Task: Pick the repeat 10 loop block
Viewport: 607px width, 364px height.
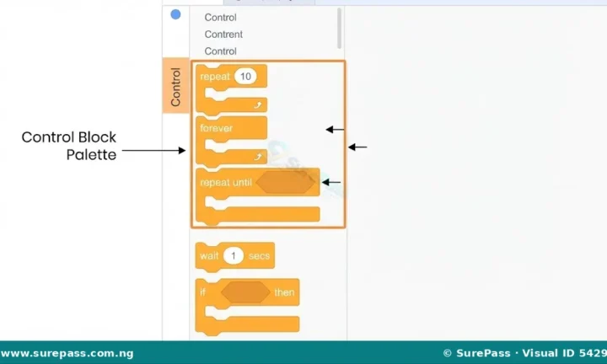Action: coord(231,89)
